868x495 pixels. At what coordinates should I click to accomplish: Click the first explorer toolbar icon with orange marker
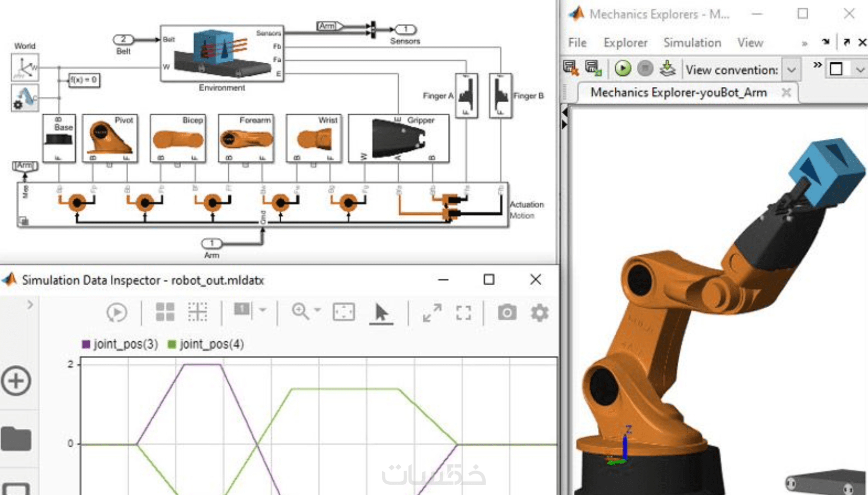tap(571, 68)
